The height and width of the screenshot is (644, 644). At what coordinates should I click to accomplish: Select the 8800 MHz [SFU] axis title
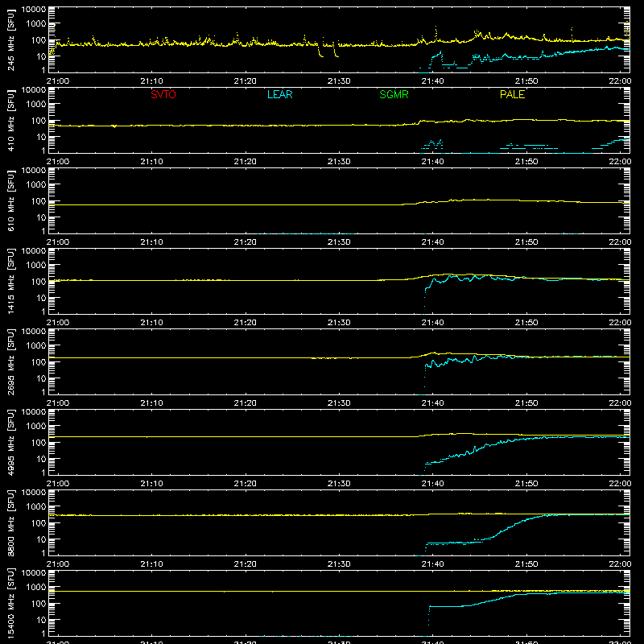11,522
